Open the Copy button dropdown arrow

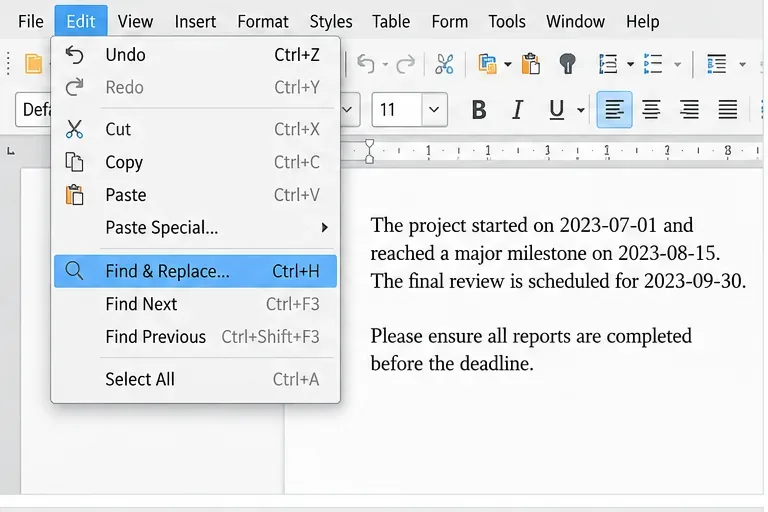coord(508,64)
